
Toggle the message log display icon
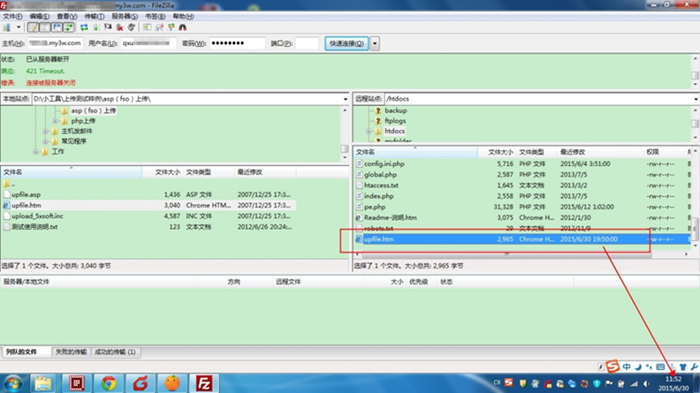click(33, 28)
